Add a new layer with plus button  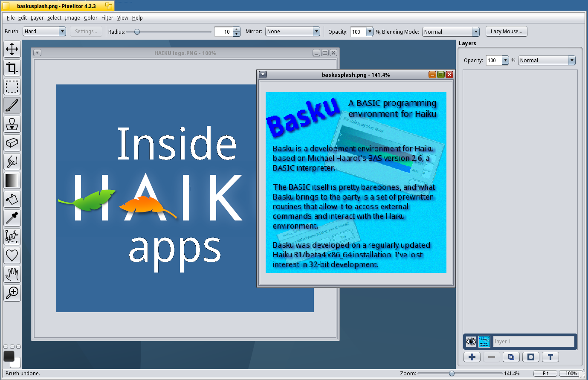pyautogui.click(x=472, y=357)
